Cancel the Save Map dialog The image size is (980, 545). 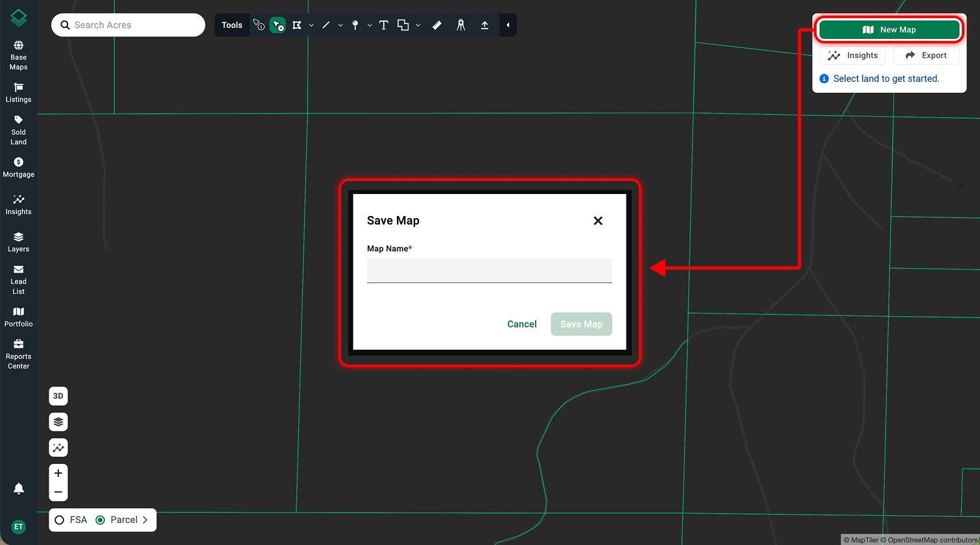point(522,324)
